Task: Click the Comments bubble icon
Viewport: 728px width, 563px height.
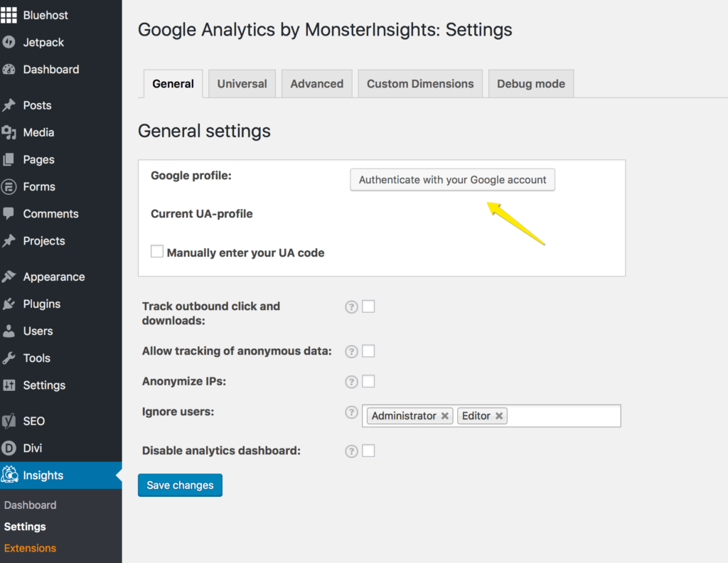Action: coord(9,213)
